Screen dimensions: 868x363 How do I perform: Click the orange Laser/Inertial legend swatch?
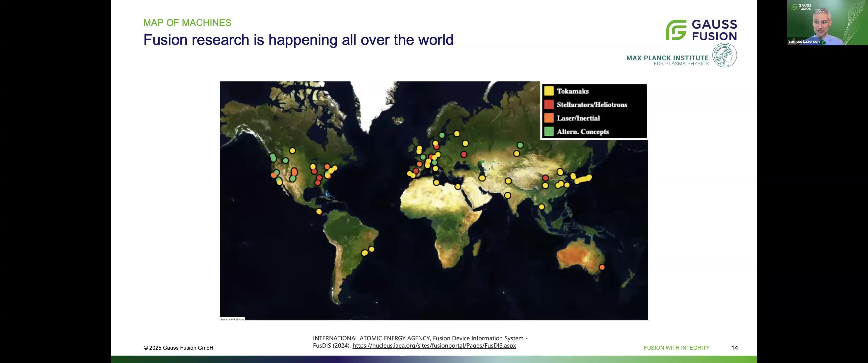549,118
